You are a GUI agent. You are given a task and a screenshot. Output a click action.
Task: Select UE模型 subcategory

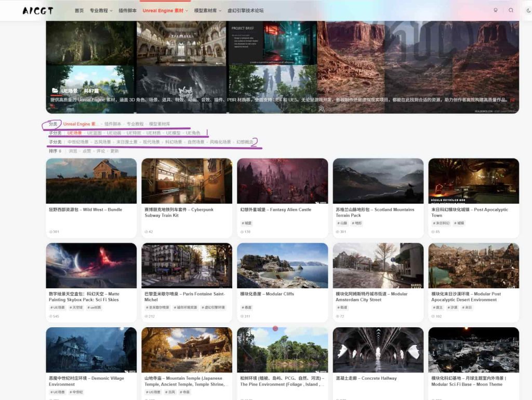click(173, 133)
